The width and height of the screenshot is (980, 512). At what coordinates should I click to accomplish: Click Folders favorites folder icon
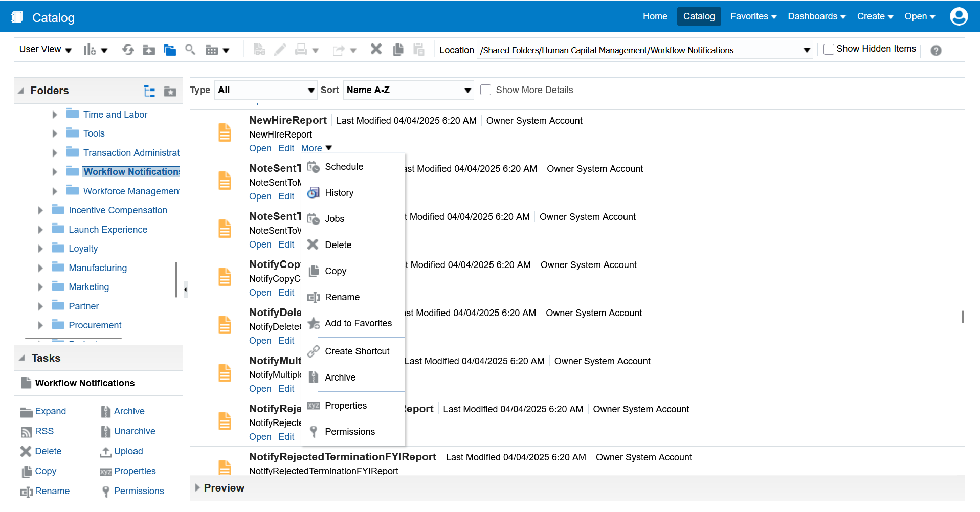pos(170,91)
